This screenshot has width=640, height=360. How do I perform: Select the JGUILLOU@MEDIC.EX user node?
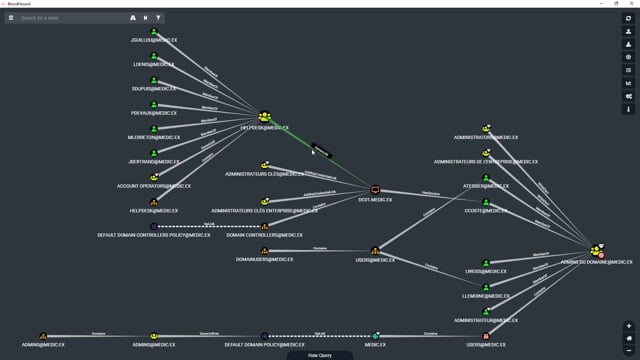[x=154, y=31]
